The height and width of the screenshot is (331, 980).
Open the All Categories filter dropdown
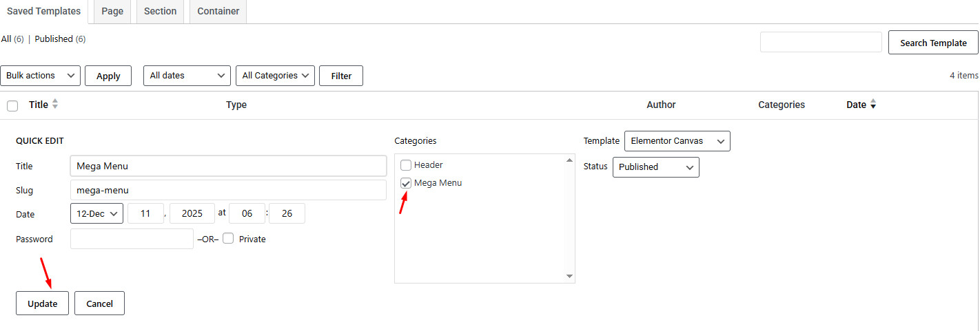coord(275,76)
